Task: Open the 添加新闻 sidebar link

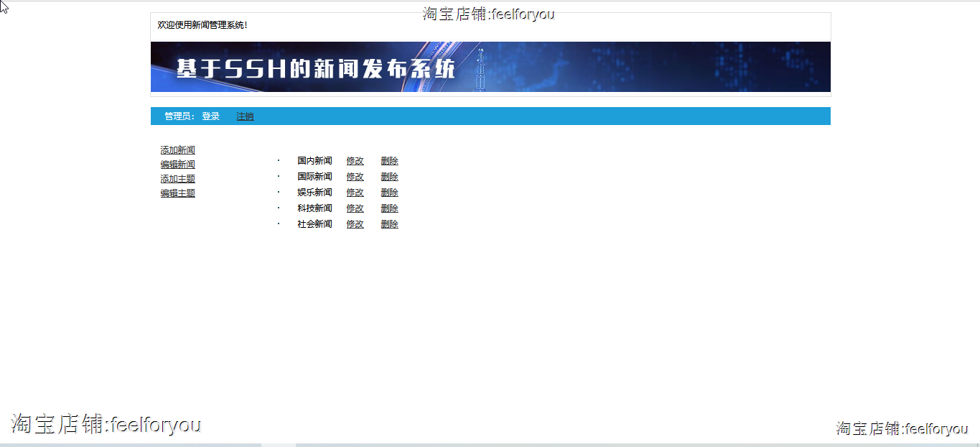Action: pos(177,150)
